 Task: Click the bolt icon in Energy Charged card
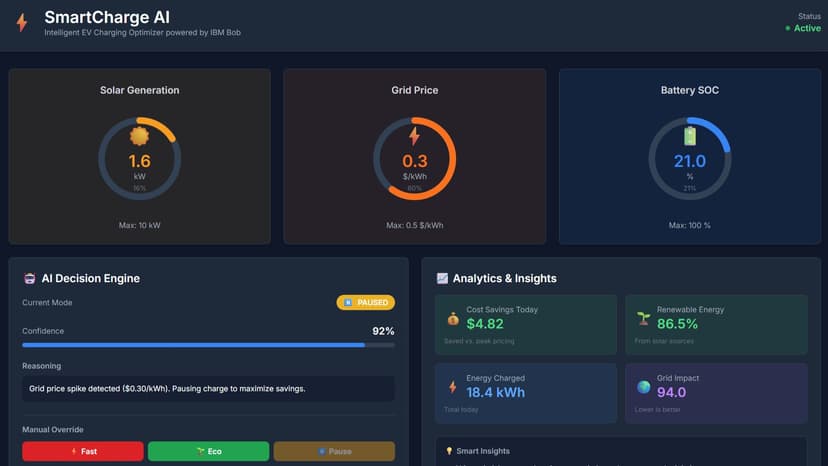click(x=453, y=387)
